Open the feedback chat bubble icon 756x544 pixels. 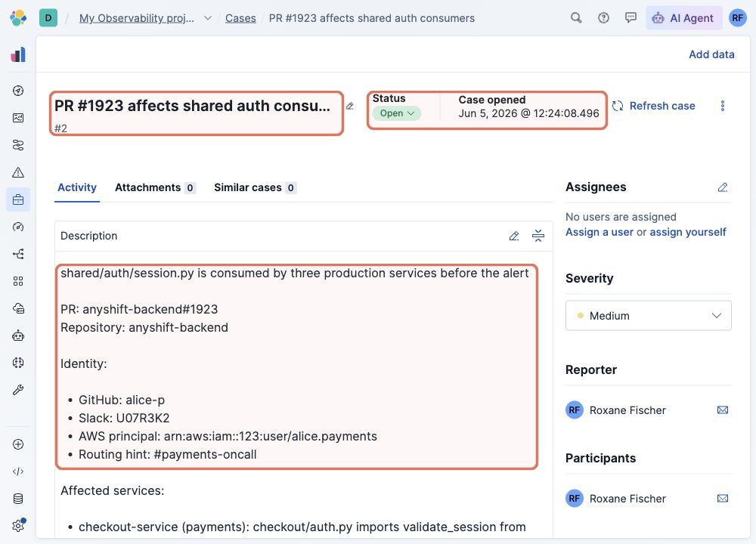pyautogui.click(x=631, y=18)
